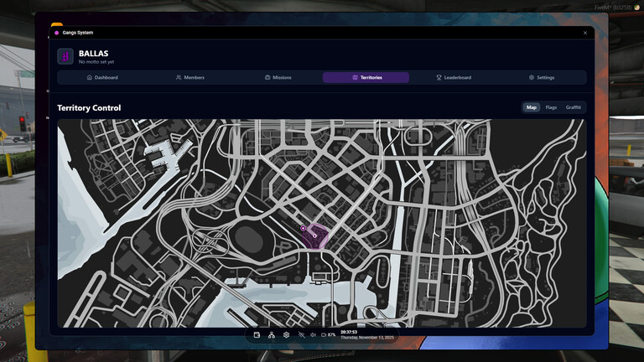Switch to the Graffiti view
This screenshot has width=644, height=362.
tap(574, 107)
